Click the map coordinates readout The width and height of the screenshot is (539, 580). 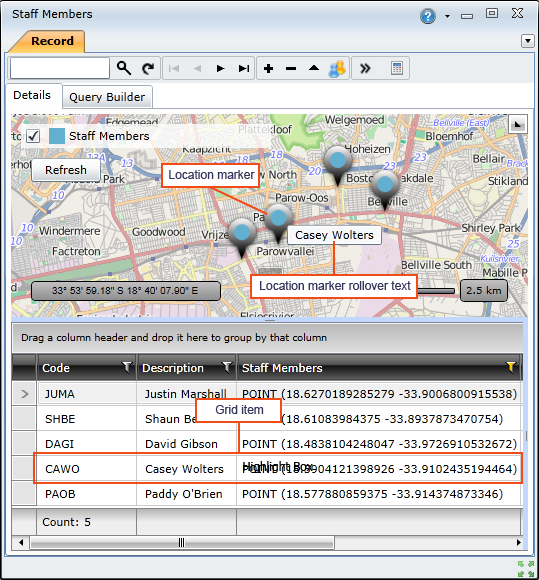[x=125, y=291]
